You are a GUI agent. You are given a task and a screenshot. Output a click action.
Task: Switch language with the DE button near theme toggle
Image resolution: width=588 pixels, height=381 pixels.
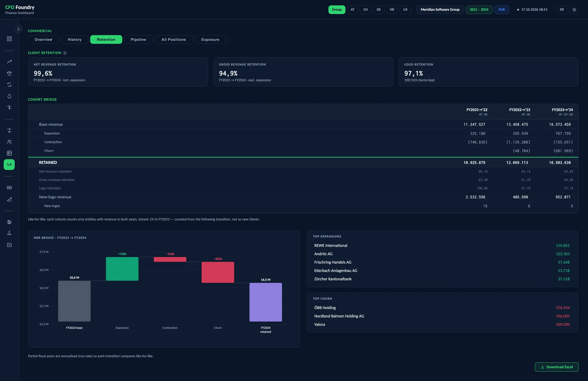pyautogui.click(x=562, y=10)
